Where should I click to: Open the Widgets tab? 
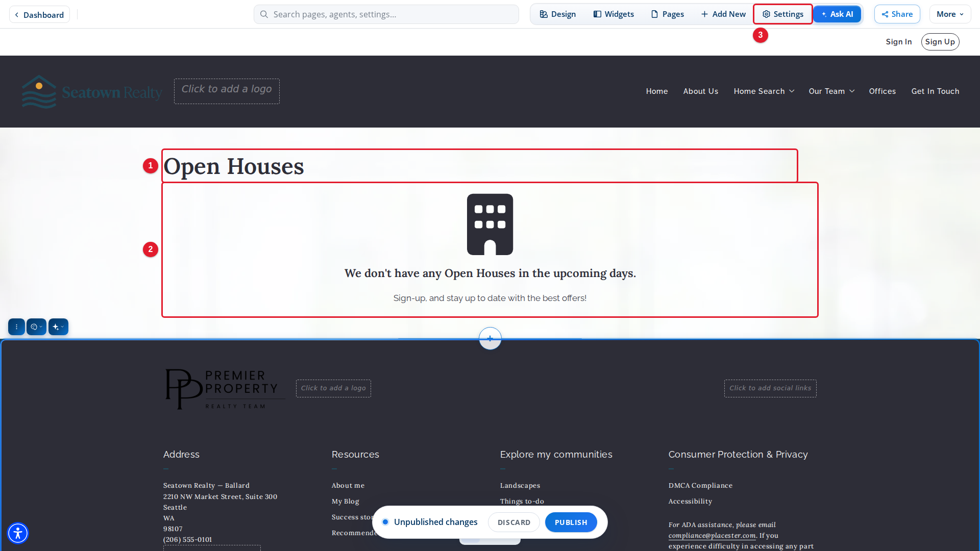(x=614, y=14)
